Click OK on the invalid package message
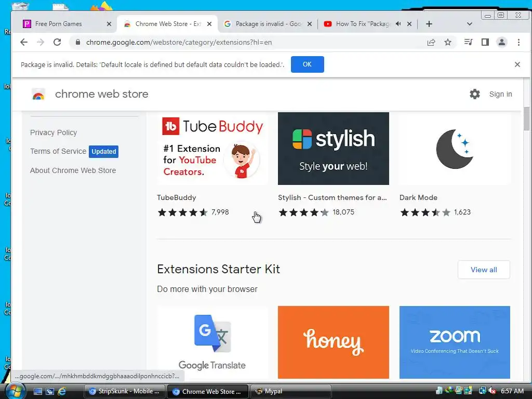This screenshot has width=532, height=399. (308, 64)
